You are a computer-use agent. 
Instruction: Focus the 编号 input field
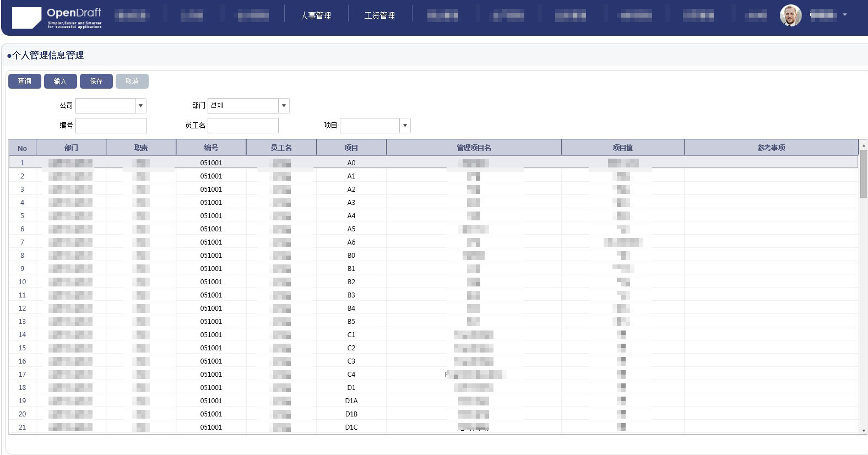click(111, 126)
